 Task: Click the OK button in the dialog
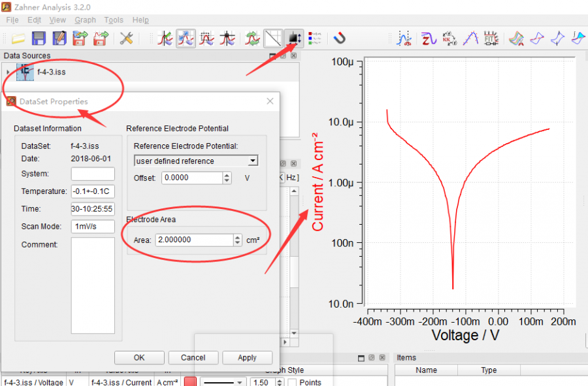139,357
